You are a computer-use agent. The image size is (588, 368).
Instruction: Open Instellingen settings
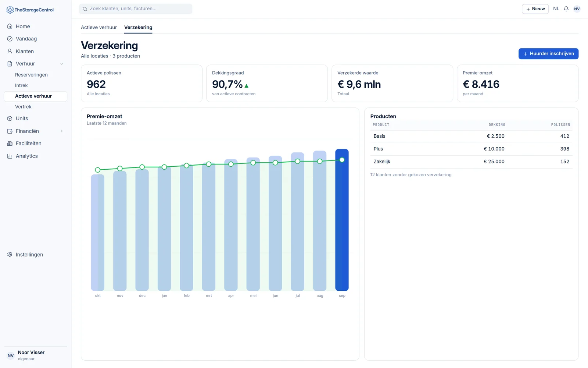pyautogui.click(x=35, y=255)
